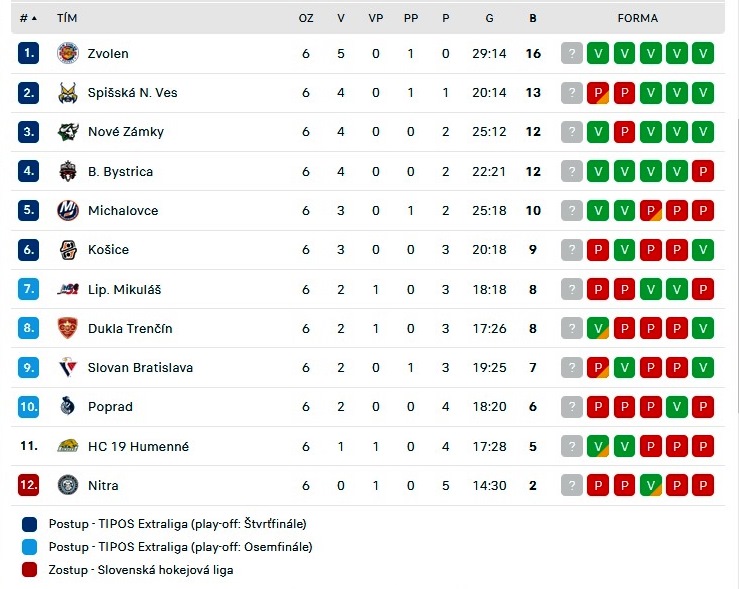Viewport: 739px width, 589px height.
Task: Sort standings by B points header
Action: click(533, 18)
